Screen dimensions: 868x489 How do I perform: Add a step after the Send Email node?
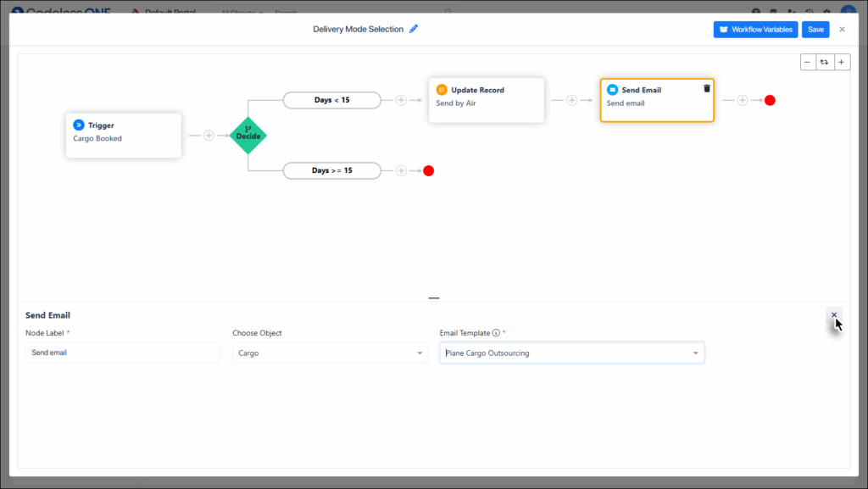(x=743, y=100)
